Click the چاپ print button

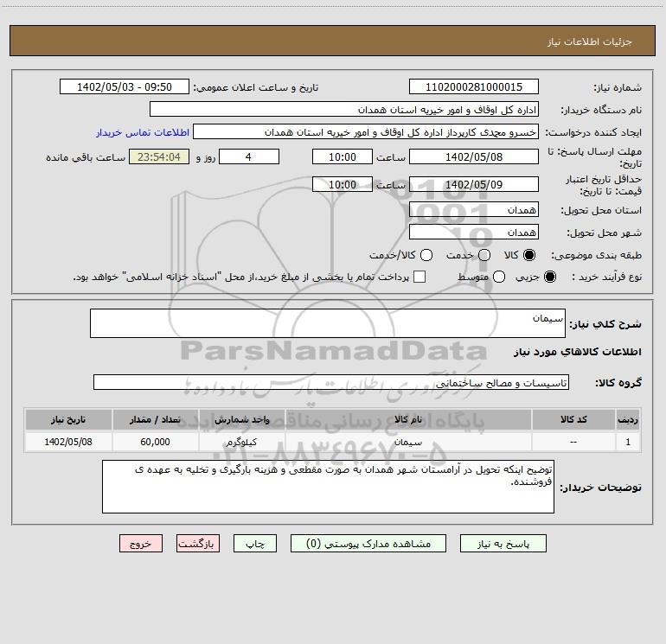point(255,544)
